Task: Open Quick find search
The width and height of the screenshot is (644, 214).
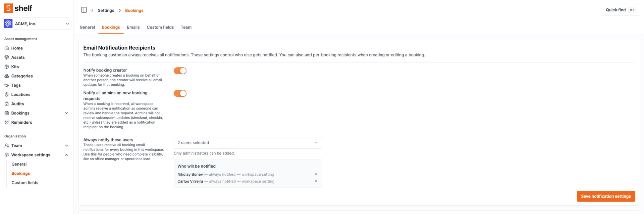Action: 621,10
